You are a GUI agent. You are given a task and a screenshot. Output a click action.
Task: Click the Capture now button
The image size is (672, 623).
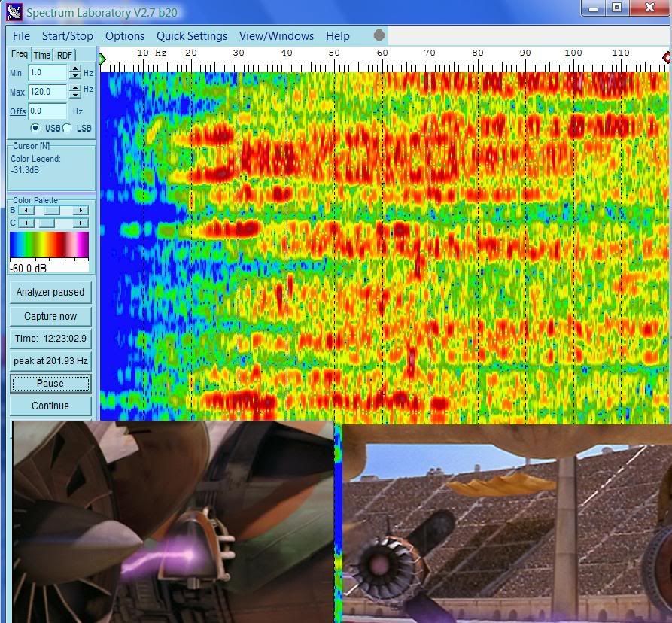pos(50,316)
